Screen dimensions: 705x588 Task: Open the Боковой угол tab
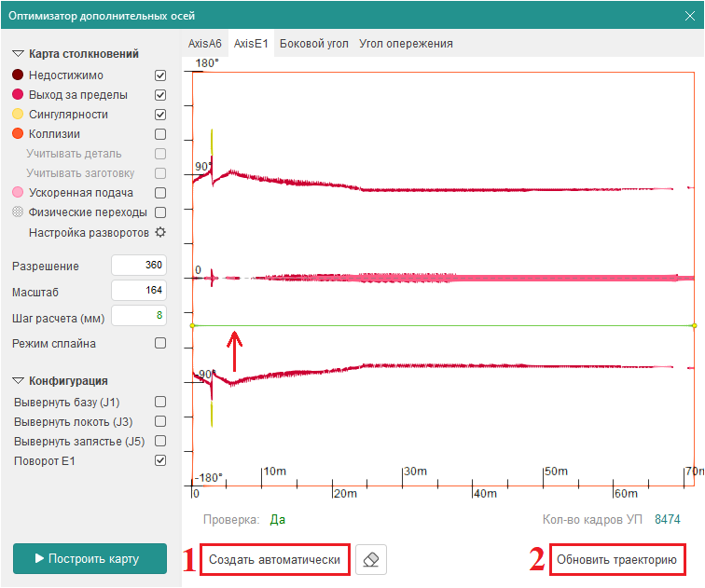[314, 44]
